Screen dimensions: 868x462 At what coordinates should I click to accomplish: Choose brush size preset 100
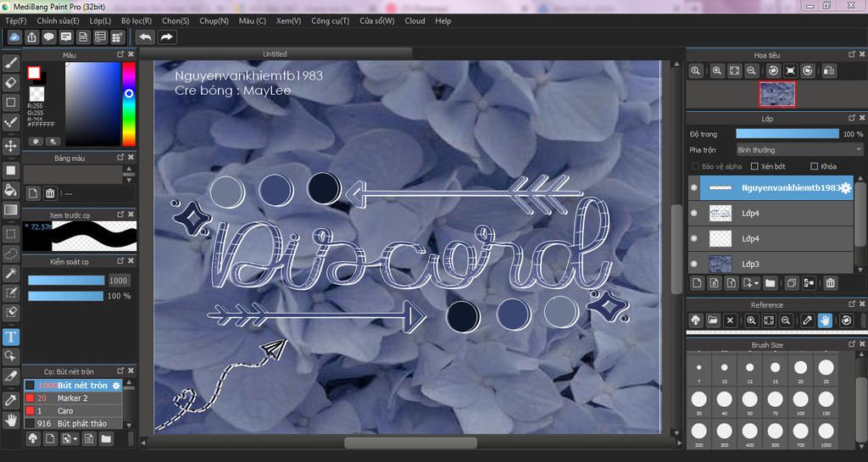click(800, 399)
